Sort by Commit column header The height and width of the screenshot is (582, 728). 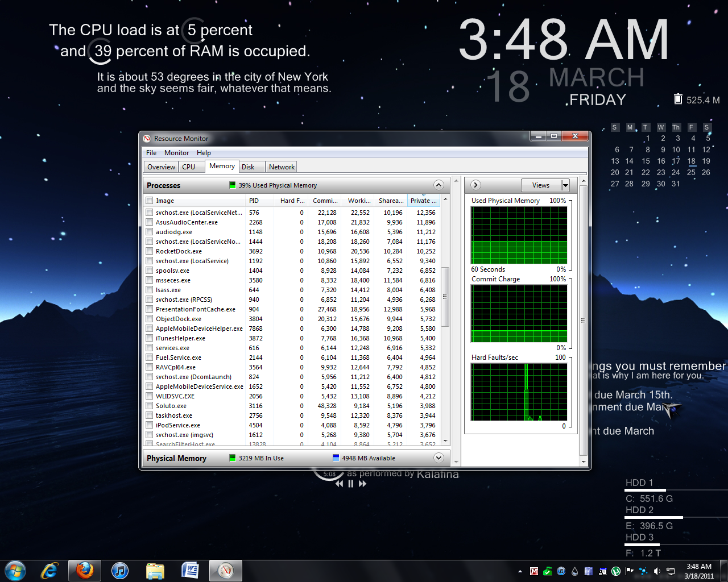[x=325, y=201]
